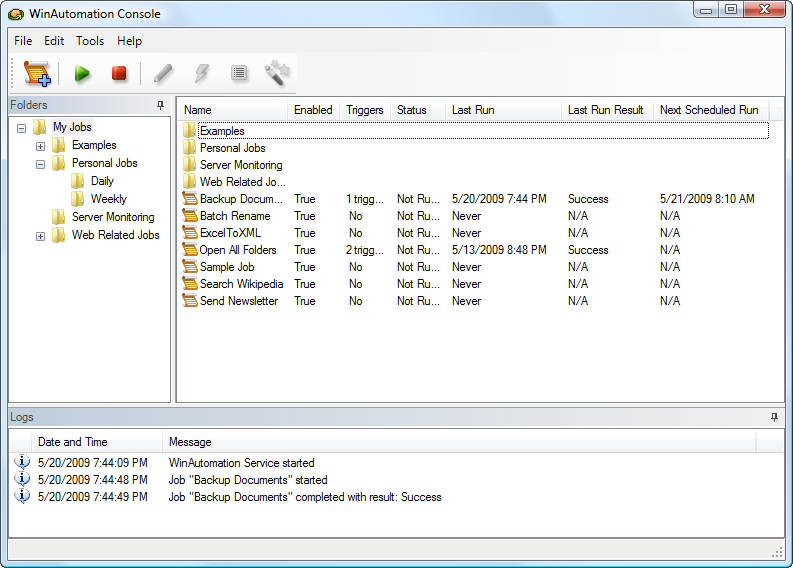Click the red Stop Job icon
This screenshot has height=568, width=793.
119,73
